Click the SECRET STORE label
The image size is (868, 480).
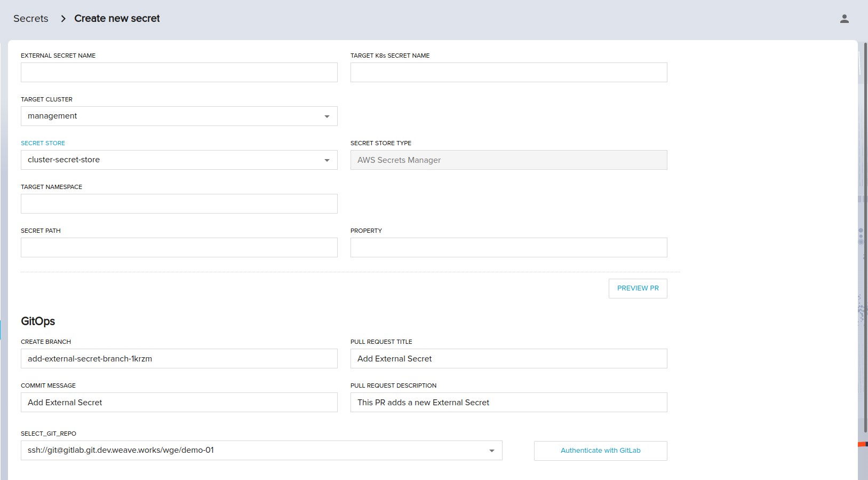point(43,143)
